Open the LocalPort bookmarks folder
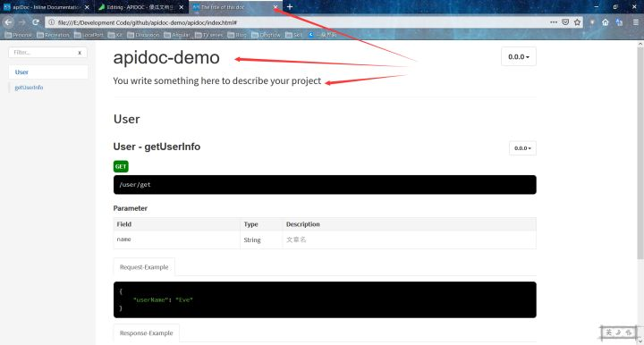Viewport: 644px width, 345px height. click(x=89, y=35)
